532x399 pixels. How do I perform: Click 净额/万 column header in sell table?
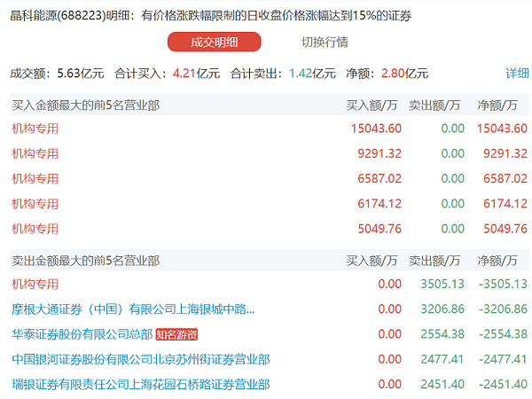pos(497,261)
